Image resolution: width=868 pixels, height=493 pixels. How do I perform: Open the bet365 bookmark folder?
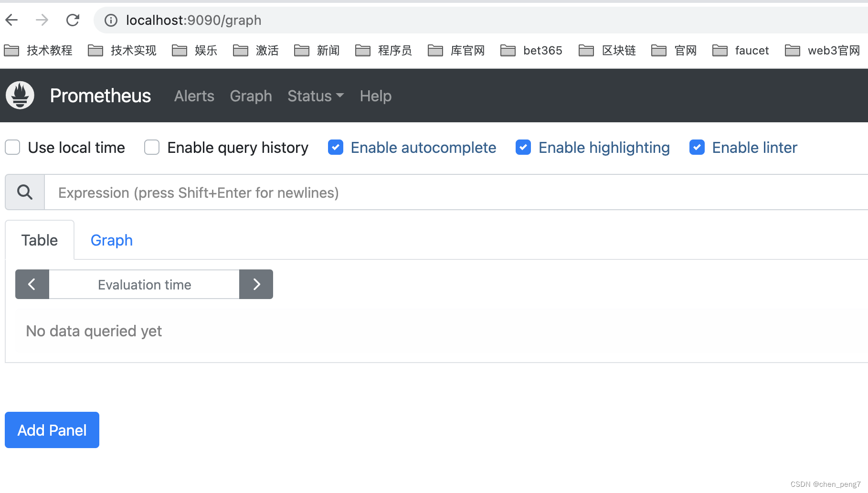pyautogui.click(x=531, y=50)
